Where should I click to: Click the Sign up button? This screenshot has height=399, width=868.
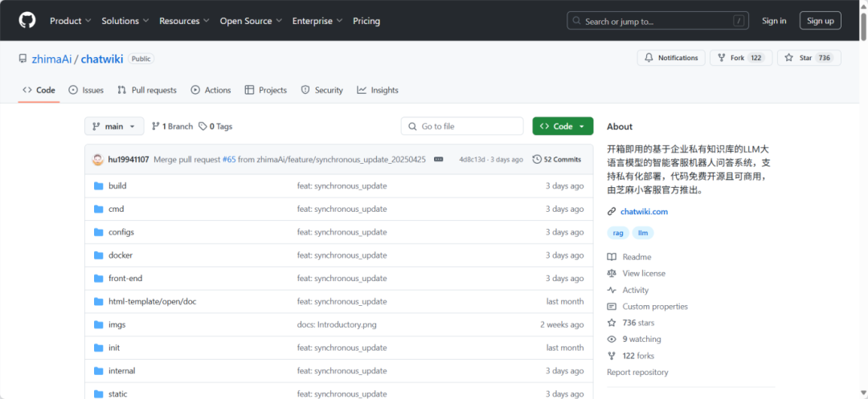(x=820, y=21)
